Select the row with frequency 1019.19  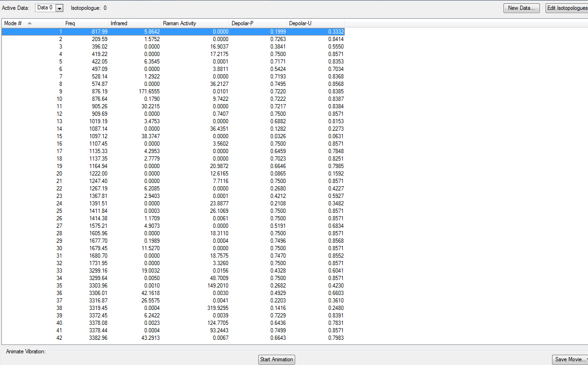pyautogui.click(x=173, y=121)
